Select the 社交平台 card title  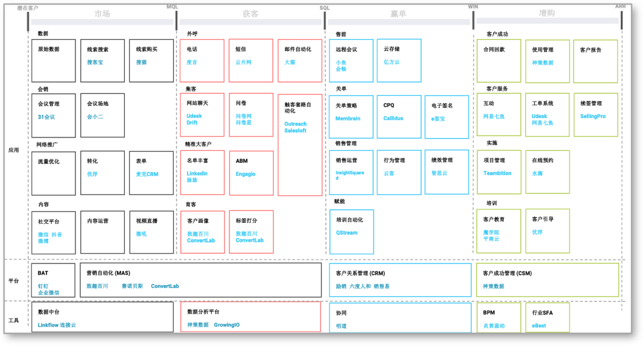click(49, 222)
